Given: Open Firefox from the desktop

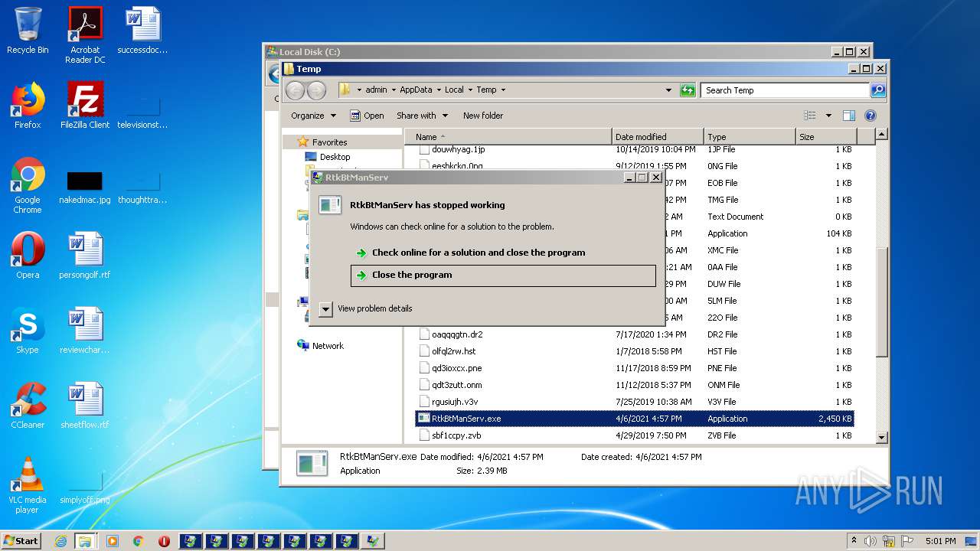Looking at the screenshot, I should [x=28, y=106].
